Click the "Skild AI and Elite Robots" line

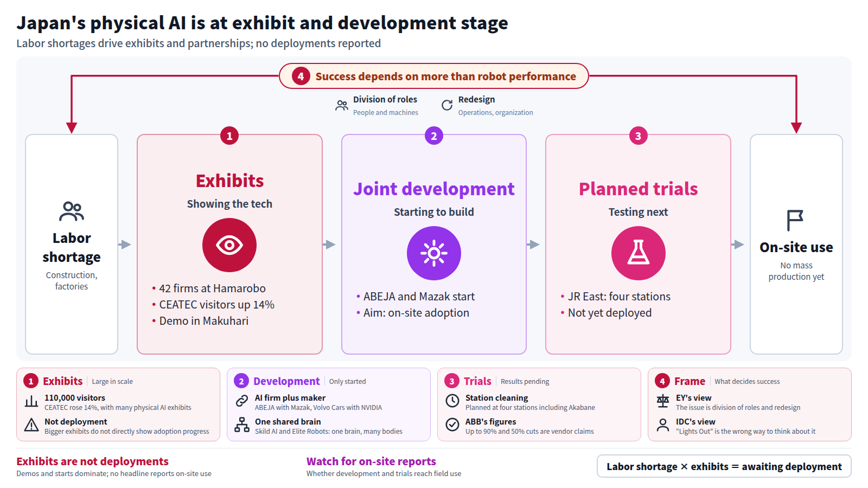pyautogui.click(x=329, y=432)
